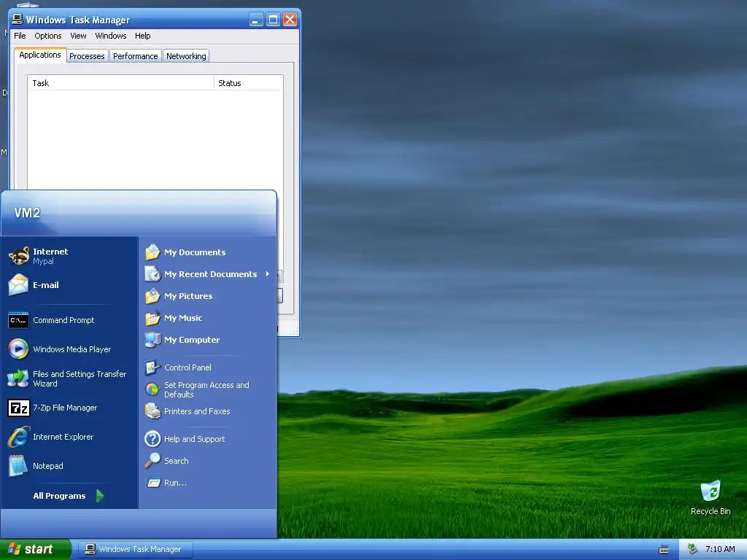
Task: Click Windows Task Manager taskbar button
Action: click(x=135, y=549)
